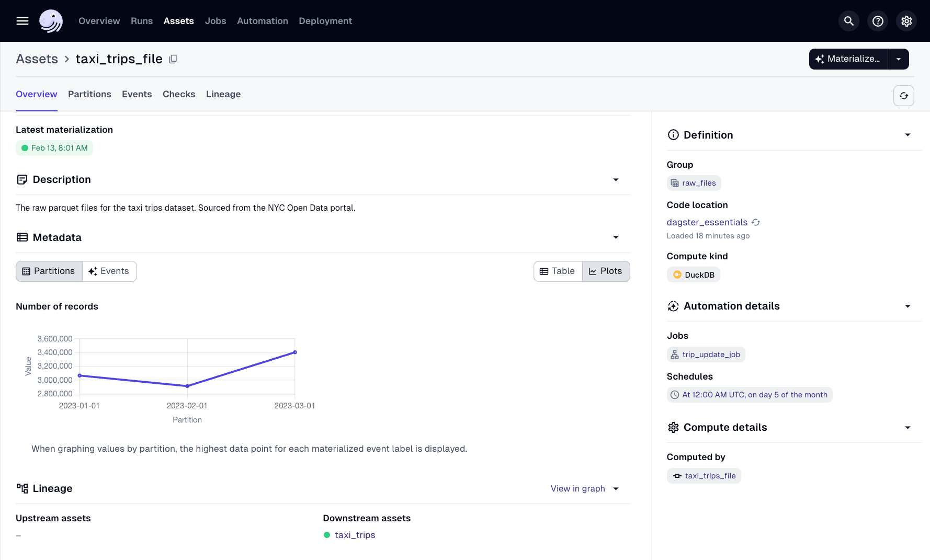Open the hamburger navigation menu
This screenshot has width=930, height=560.
coord(22,21)
